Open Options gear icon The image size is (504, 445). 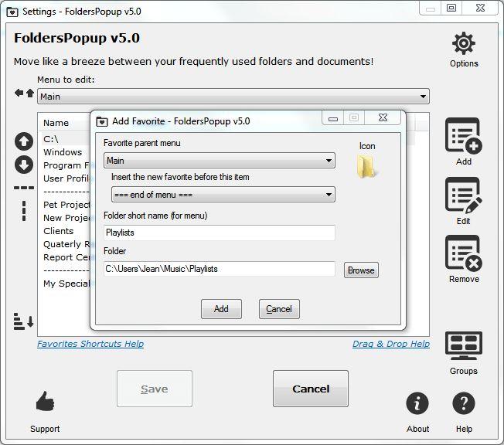point(464,43)
